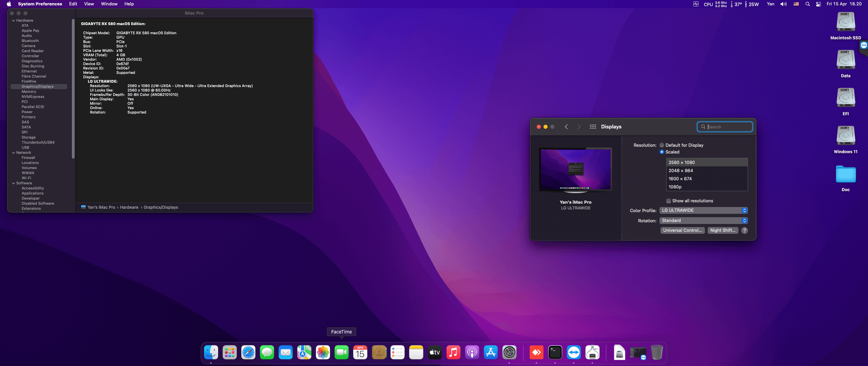Open the System Preferences menu
Image resolution: width=868 pixels, height=366 pixels.
point(40,4)
